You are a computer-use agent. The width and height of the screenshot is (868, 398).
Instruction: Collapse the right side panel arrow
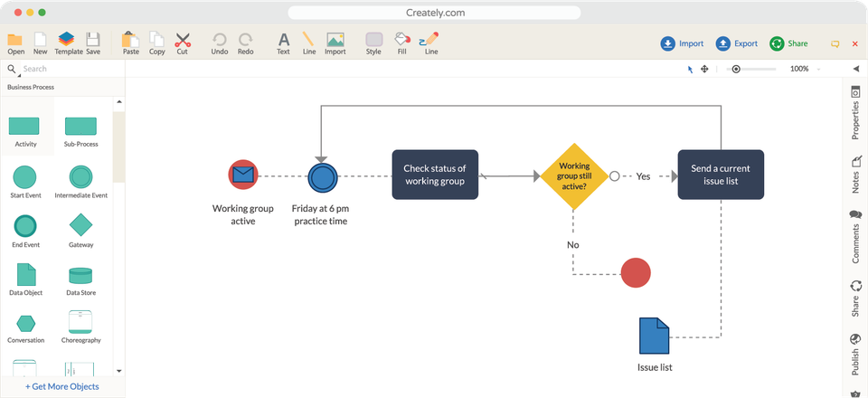pos(855,69)
